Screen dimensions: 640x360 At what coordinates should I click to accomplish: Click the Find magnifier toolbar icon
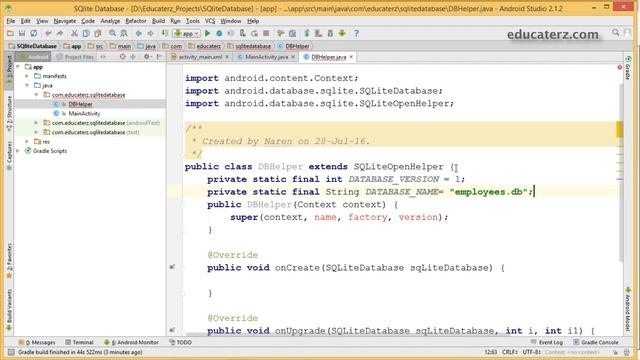[112, 33]
